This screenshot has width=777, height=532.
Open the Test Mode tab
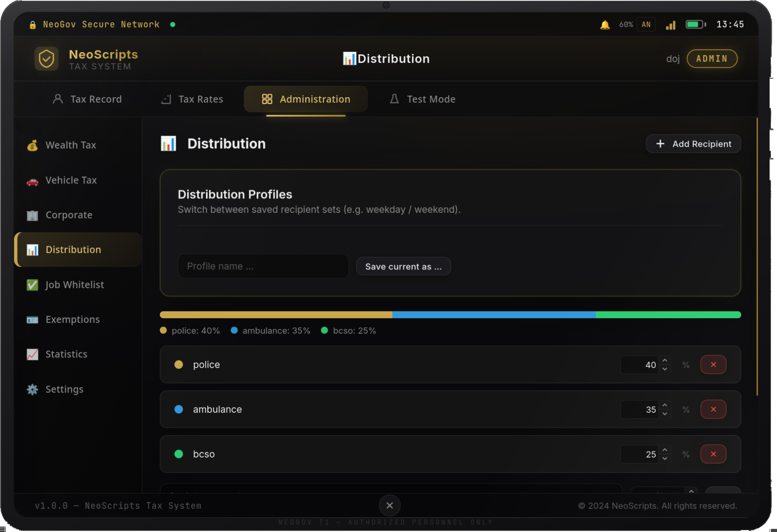point(422,99)
